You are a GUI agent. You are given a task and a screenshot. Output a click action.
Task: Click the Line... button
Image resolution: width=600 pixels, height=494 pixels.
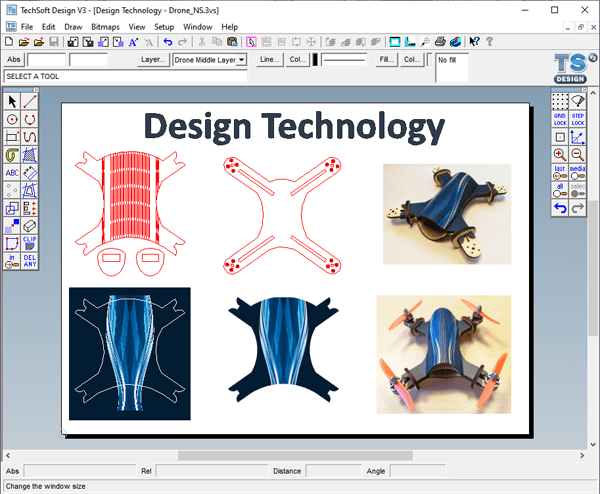269,60
